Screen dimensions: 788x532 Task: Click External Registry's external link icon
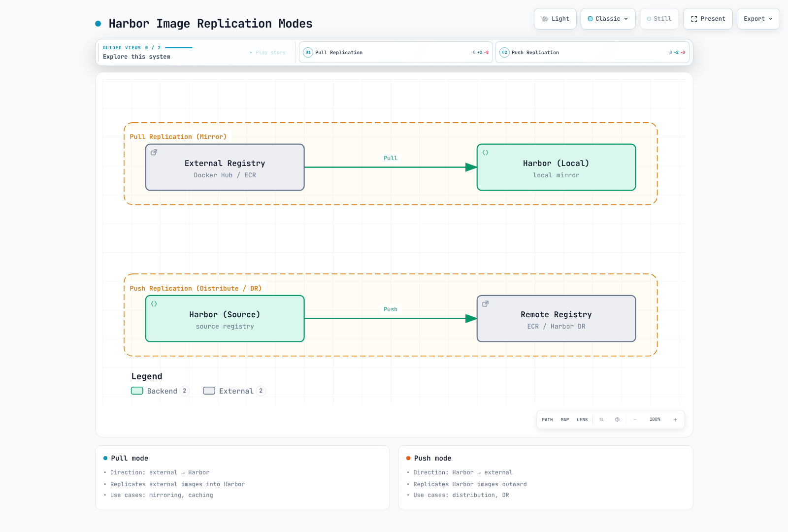(x=154, y=153)
